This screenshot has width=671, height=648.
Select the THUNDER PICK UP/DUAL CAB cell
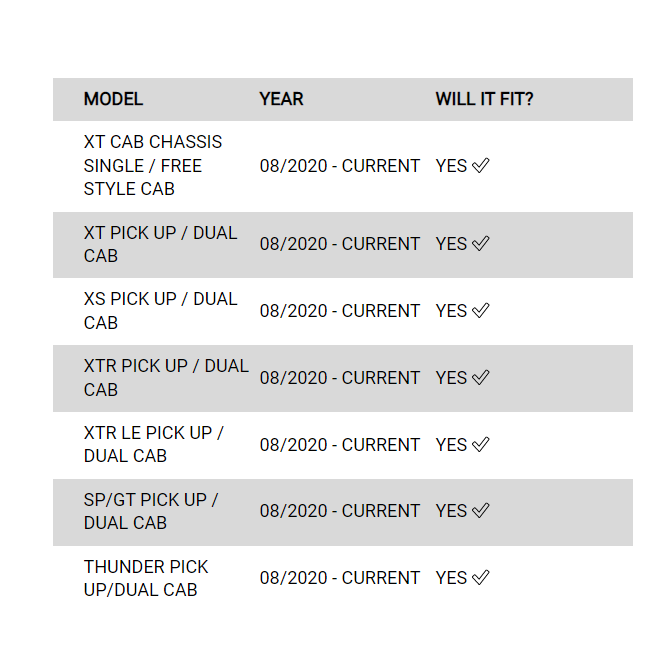(x=146, y=578)
